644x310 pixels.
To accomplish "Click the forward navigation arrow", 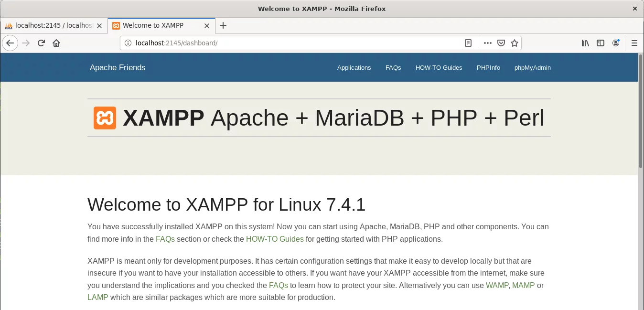I will coord(26,43).
